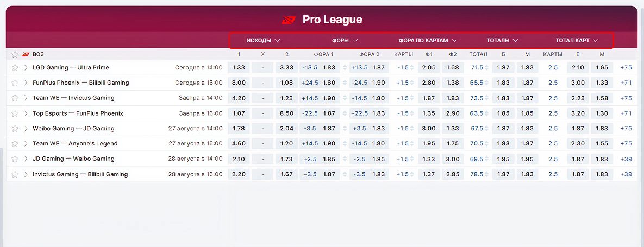Open the ТОТАЛ КАРТ dropdown

tap(577, 41)
